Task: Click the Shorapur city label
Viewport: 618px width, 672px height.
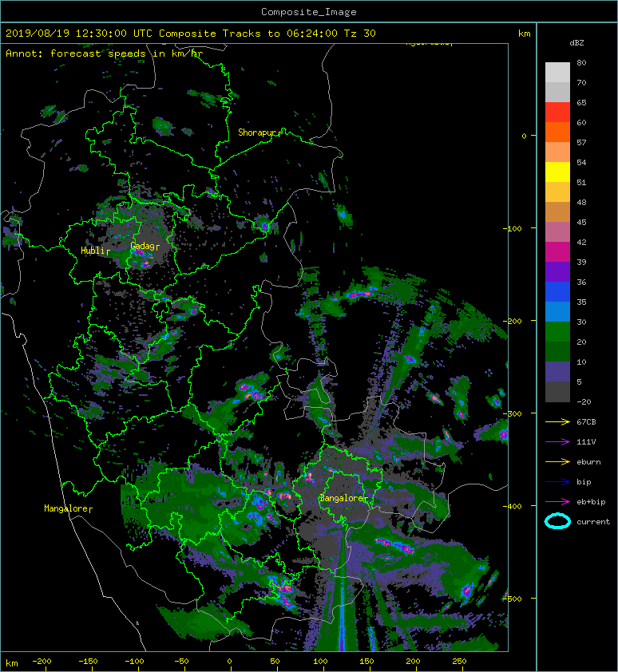Action: 256,132
